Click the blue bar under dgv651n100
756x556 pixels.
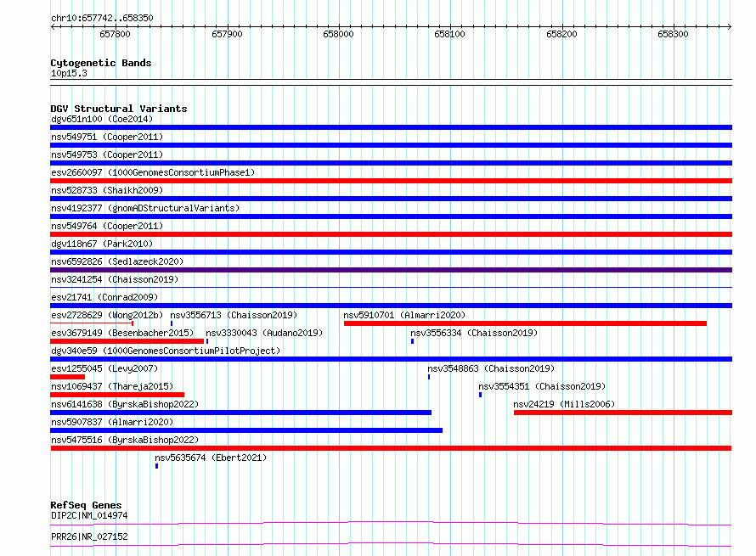391,127
